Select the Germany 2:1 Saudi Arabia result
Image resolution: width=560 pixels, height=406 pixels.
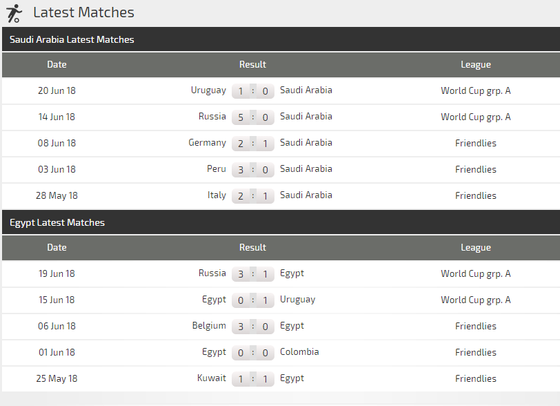(253, 143)
